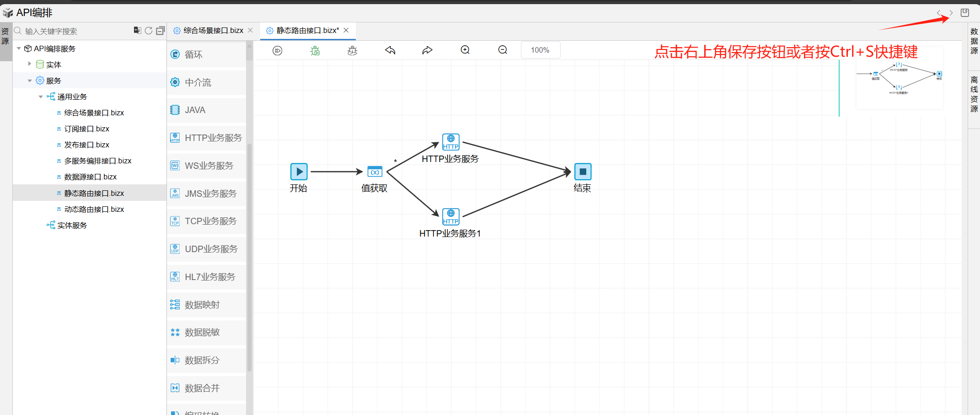Collapse all tree nodes icon
The image size is (980, 415).
(x=160, y=31)
